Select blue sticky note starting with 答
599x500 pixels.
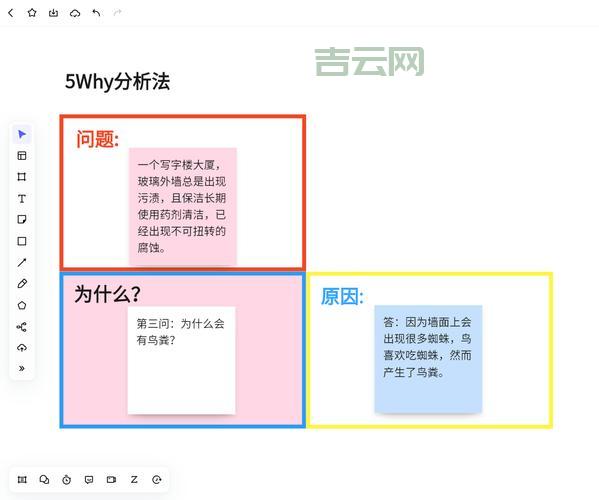(x=428, y=359)
